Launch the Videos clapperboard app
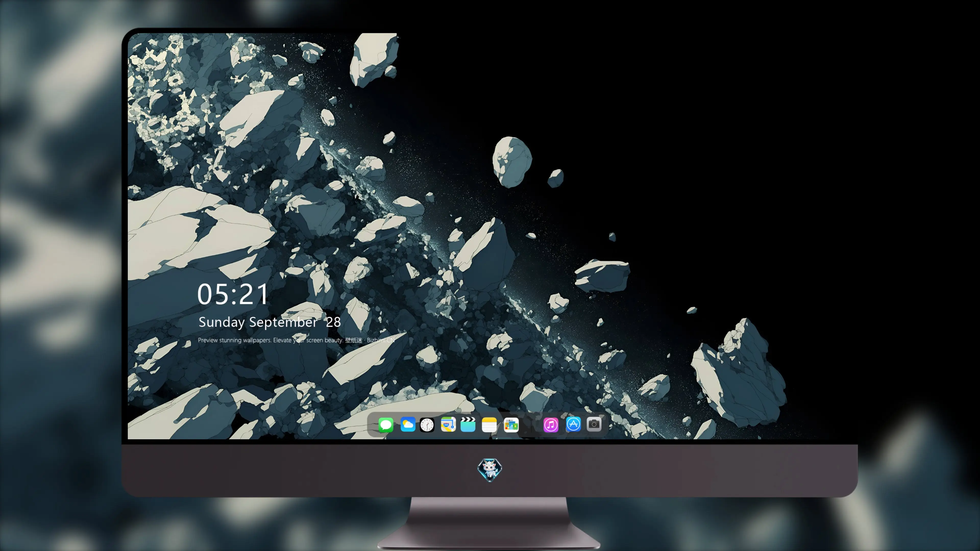Viewport: 980px width, 551px height. [468, 424]
